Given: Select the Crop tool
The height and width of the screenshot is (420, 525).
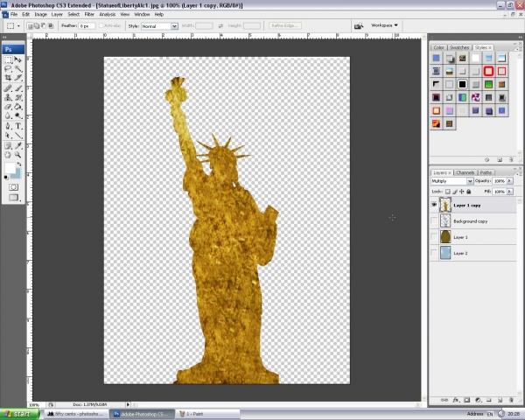Looking at the screenshot, I should (x=9, y=78).
